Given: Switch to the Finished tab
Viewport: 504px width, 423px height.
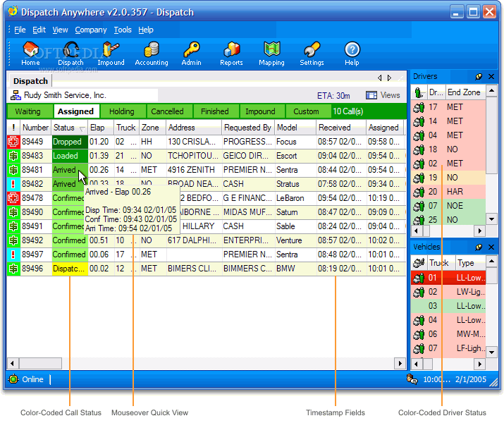Looking at the screenshot, I should (215, 111).
